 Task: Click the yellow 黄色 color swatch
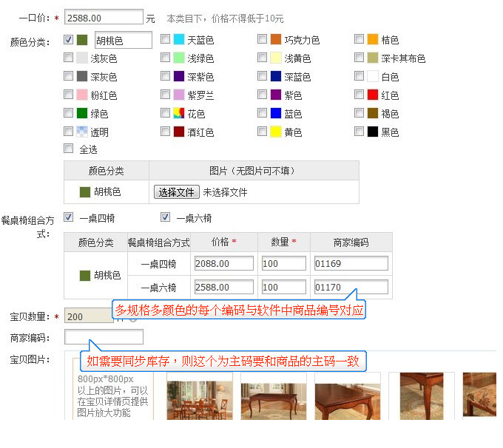[x=276, y=132]
